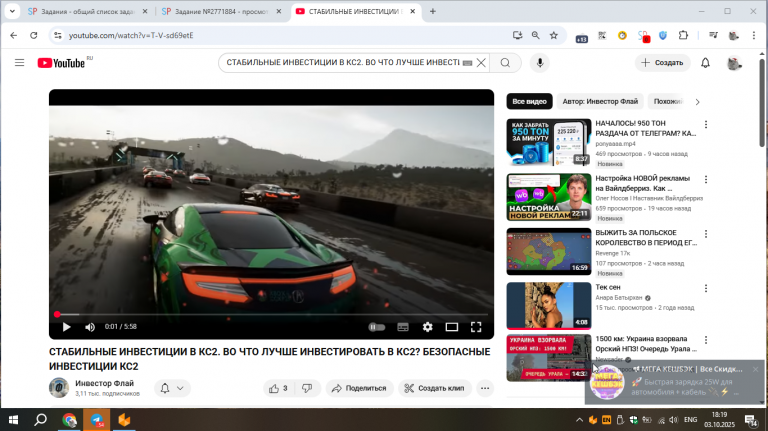Turn on subtitles in the player

coord(403,327)
